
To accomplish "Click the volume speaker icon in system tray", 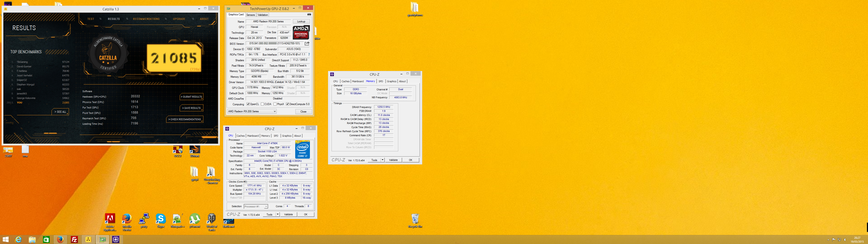I will pyautogui.click(x=845, y=240).
